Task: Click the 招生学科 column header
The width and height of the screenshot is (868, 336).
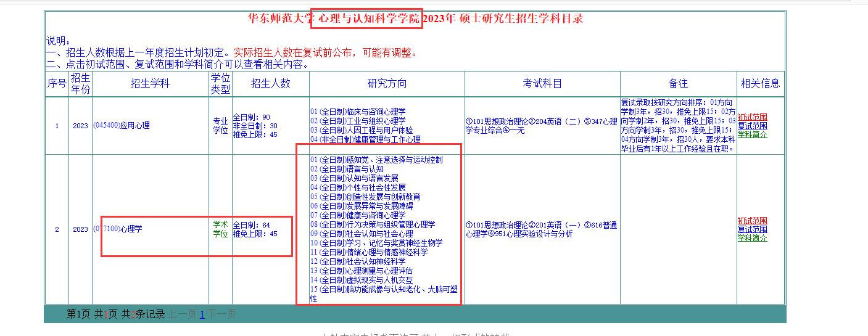Action: pyautogui.click(x=150, y=84)
